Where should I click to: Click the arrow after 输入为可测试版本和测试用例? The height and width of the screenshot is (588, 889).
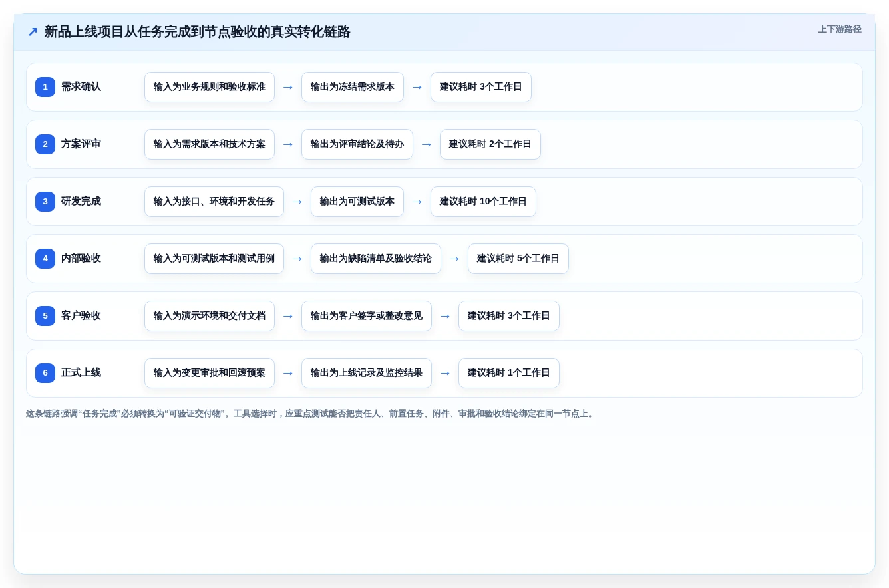pos(297,259)
